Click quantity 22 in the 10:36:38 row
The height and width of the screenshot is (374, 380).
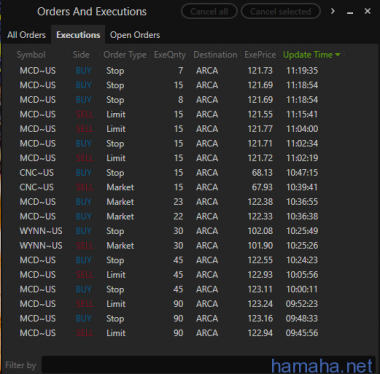(x=178, y=217)
